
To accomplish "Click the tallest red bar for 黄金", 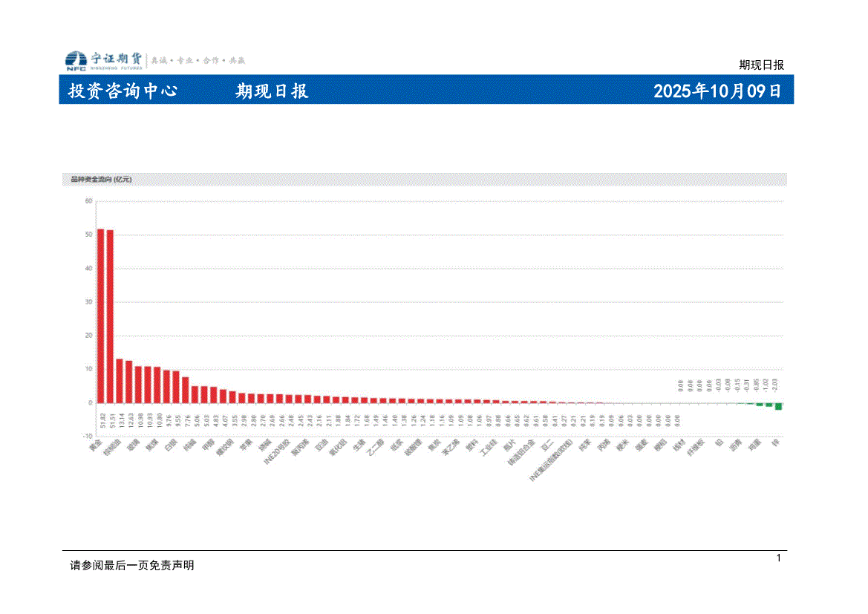I will tap(101, 316).
